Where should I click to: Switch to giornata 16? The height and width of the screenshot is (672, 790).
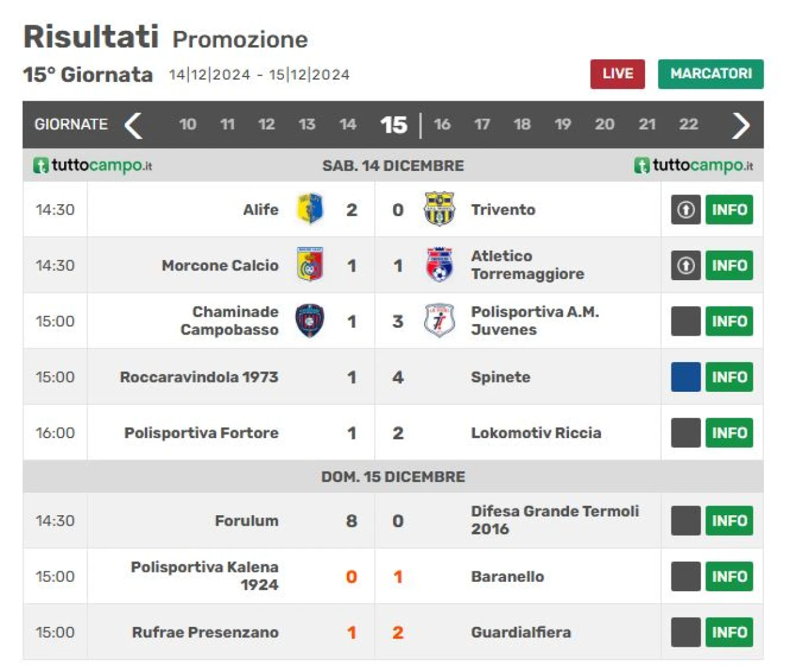(442, 125)
